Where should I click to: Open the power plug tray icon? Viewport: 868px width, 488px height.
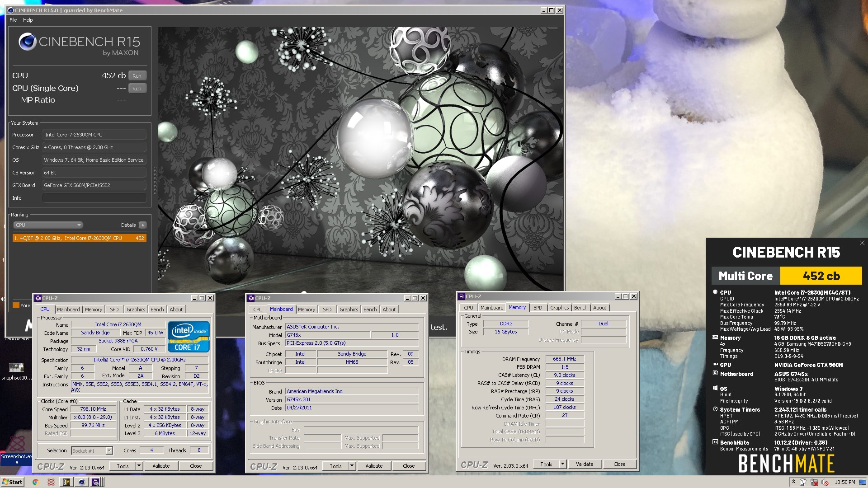(x=803, y=482)
